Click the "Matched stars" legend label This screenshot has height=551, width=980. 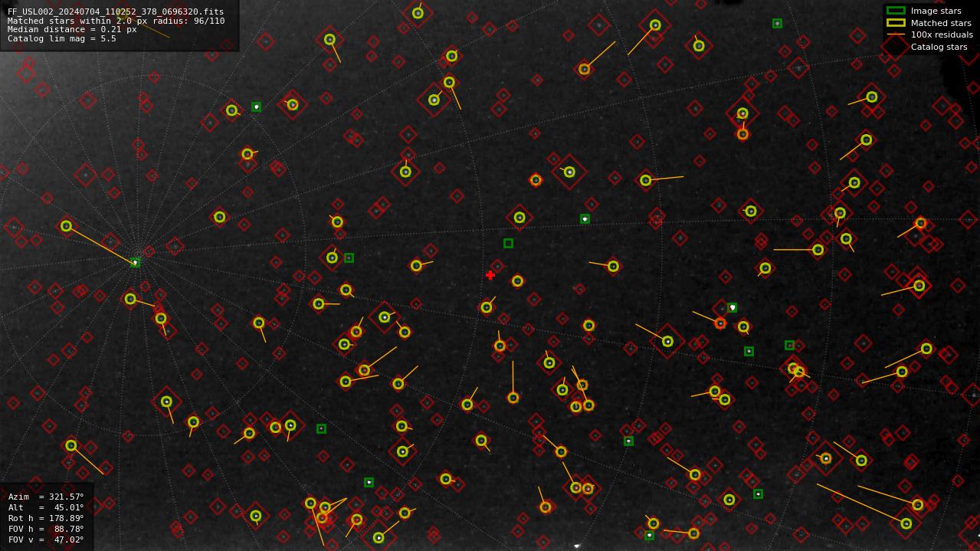point(941,23)
